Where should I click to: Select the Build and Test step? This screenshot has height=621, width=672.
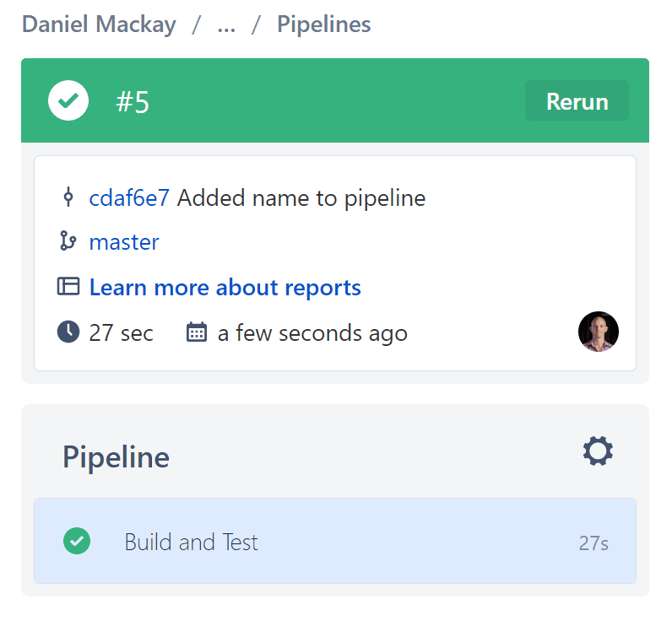click(x=335, y=541)
